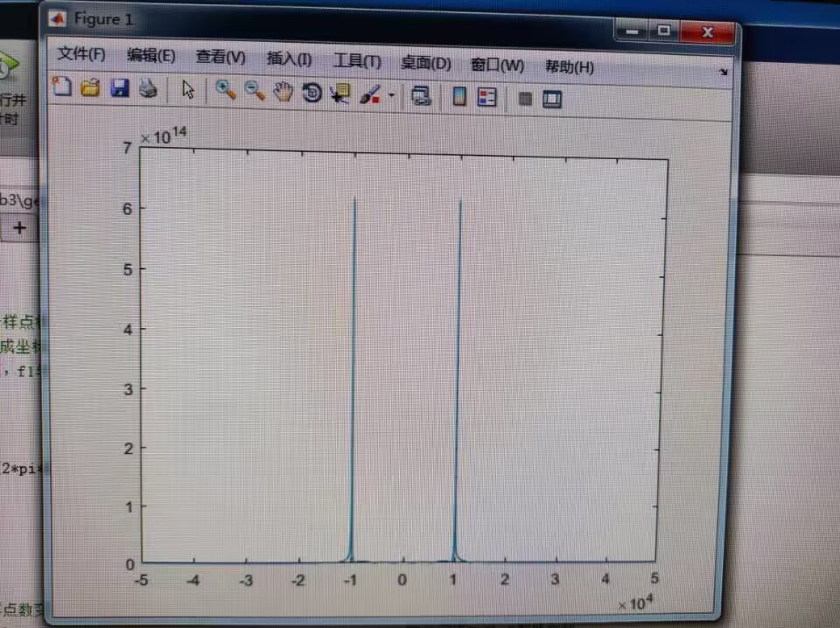Print the figure via printer icon
The height and width of the screenshot is (628, 840).
(149, 88)
